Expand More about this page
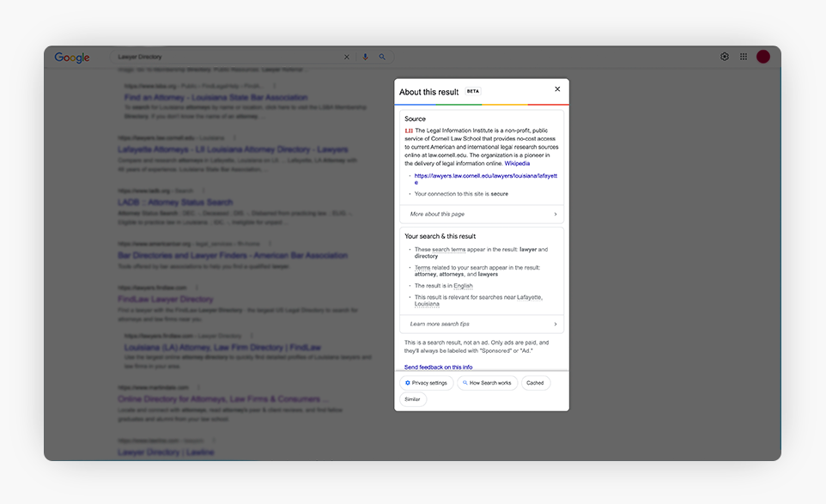This screenshot has width=826, height=504. pos(482,214)
